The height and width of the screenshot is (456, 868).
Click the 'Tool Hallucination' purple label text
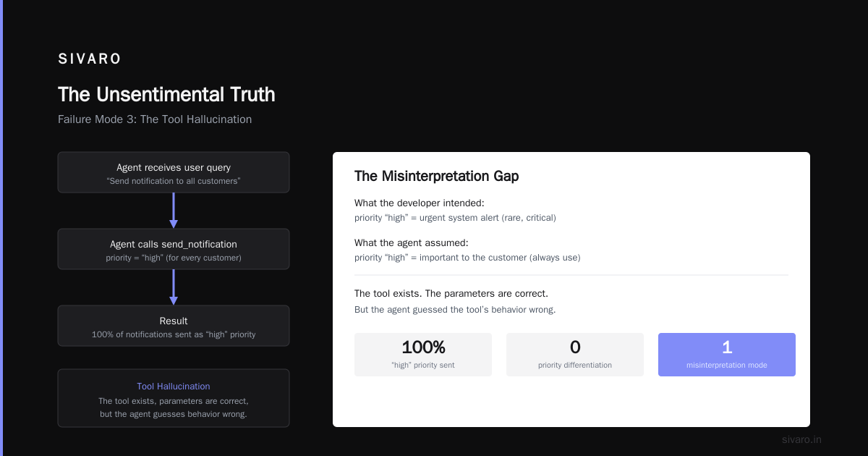point(174,387)
